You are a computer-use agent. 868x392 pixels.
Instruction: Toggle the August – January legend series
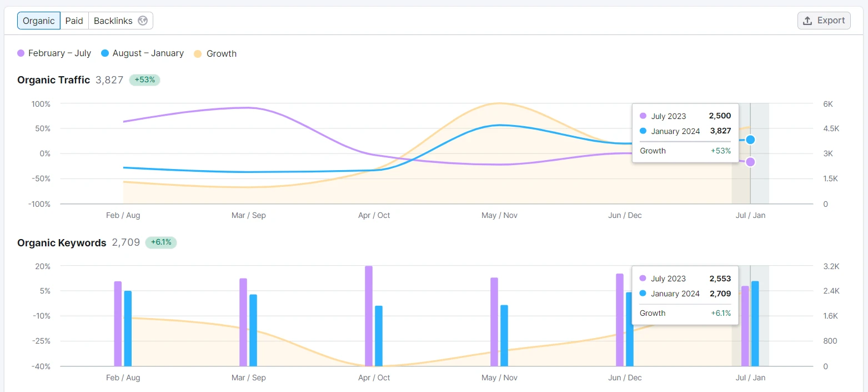143,53
